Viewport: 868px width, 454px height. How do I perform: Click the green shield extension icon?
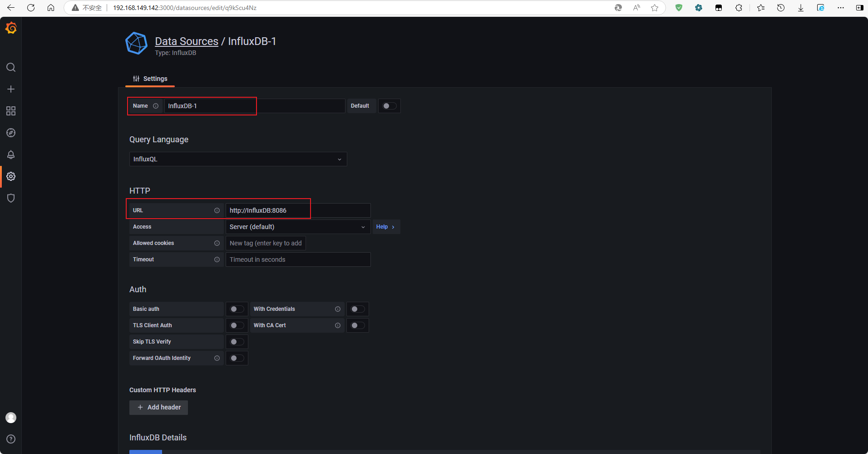[x=679, y=8]
